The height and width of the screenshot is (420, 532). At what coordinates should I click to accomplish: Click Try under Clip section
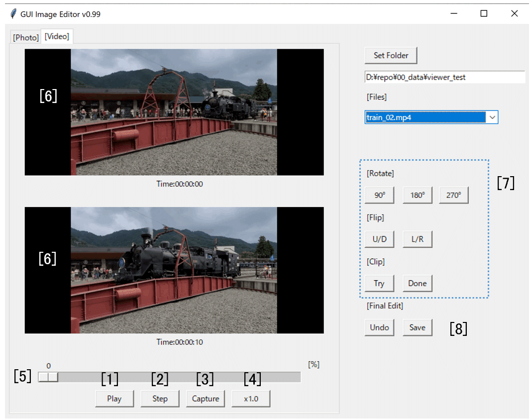pos(380,283)
